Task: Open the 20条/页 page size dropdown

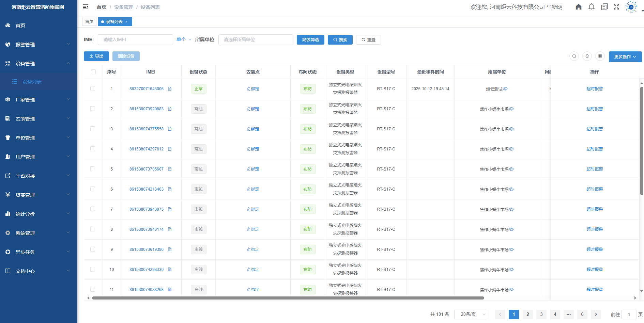Action: (x=471, y=314)
